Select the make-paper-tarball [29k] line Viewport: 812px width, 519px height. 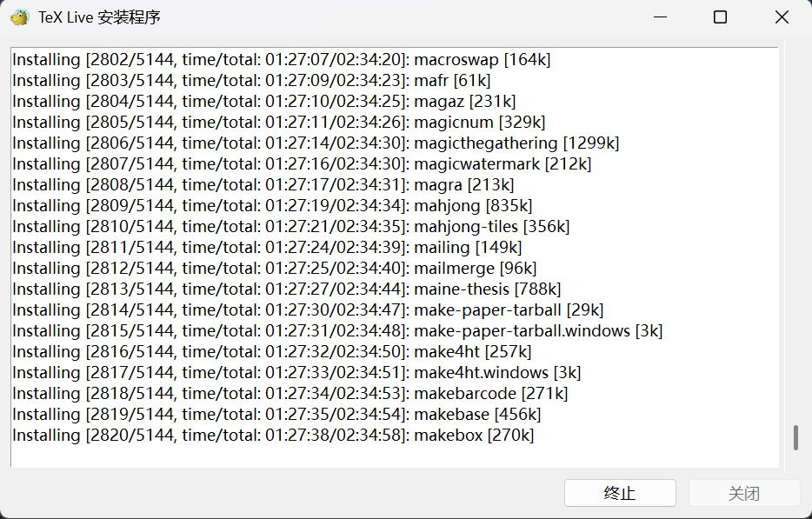coord(308,309)
